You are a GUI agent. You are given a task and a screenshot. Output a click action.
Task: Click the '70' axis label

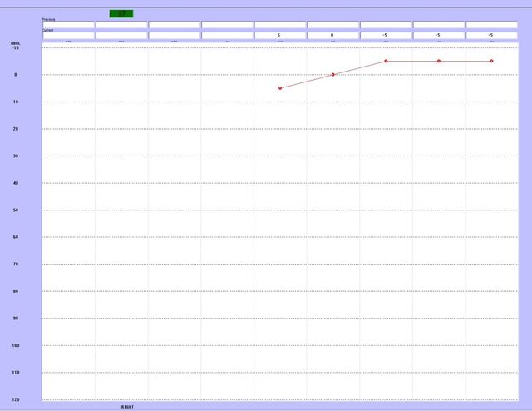(x=16, y=264)
